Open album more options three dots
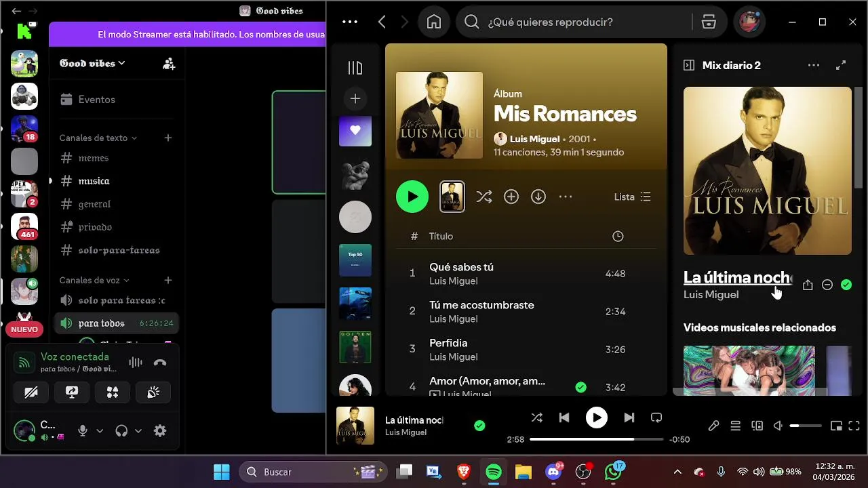Image resolution: width=868 pixels, height=488 pixels. (566, 197)
